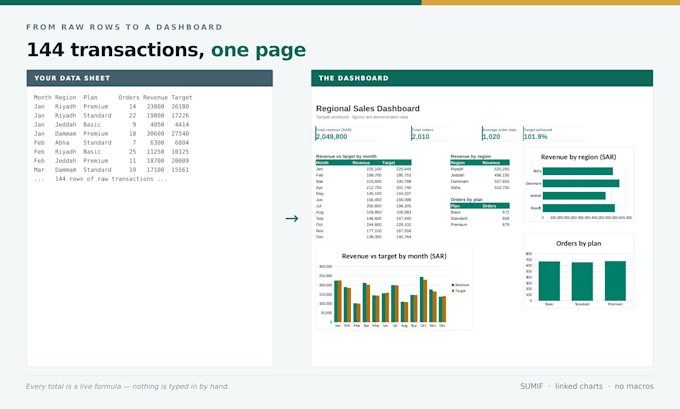
Task: Select the Jan row in monthly table
Action: (363, 169)
